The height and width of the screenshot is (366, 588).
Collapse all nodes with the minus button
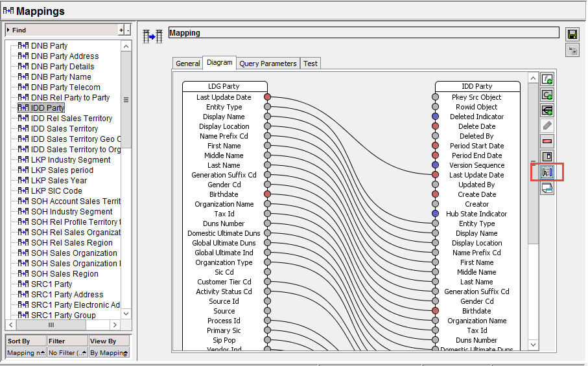[128, 30]
